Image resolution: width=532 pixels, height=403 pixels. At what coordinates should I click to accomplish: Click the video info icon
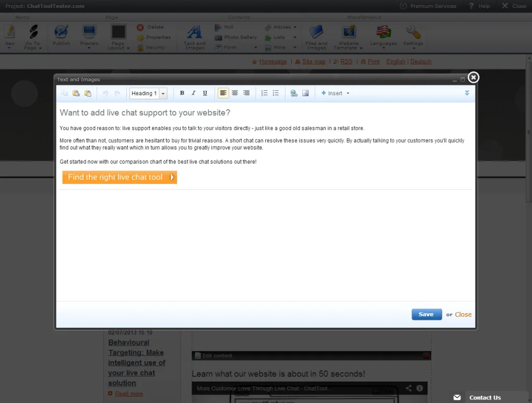[x=420, y=388]
